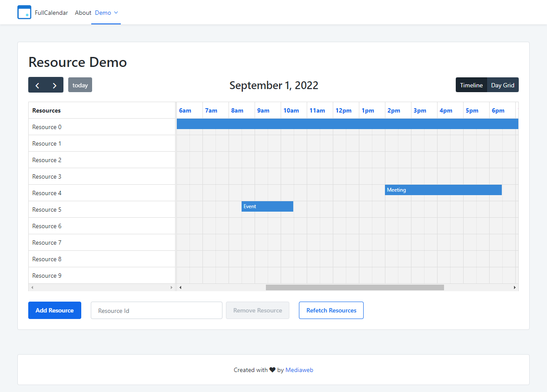Select the all-day bar in Resource 0 row
The height and width of the screenshot is (392, 547).
click(x=347, y=124)
